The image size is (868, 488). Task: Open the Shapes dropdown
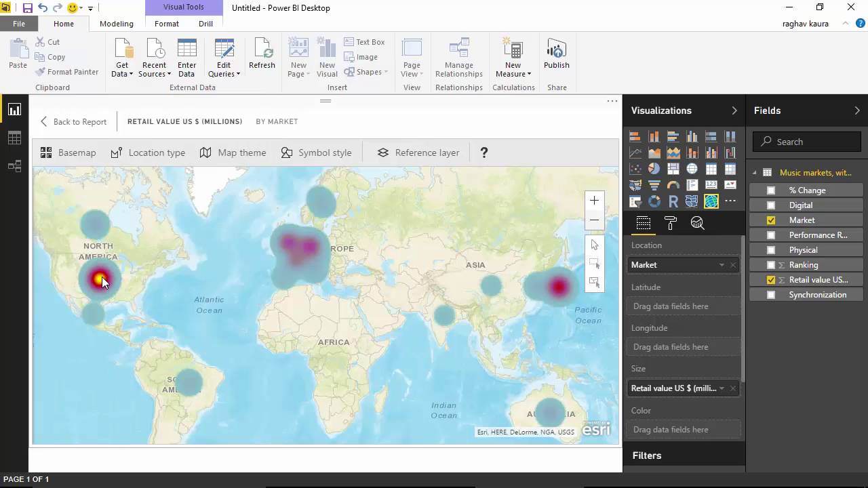pos(366,72)
